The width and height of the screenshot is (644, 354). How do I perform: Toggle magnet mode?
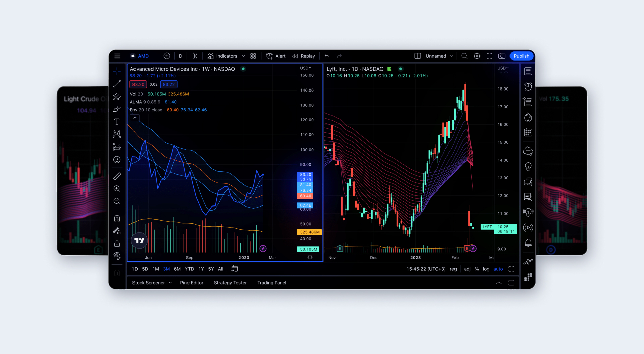pos(117,218)
